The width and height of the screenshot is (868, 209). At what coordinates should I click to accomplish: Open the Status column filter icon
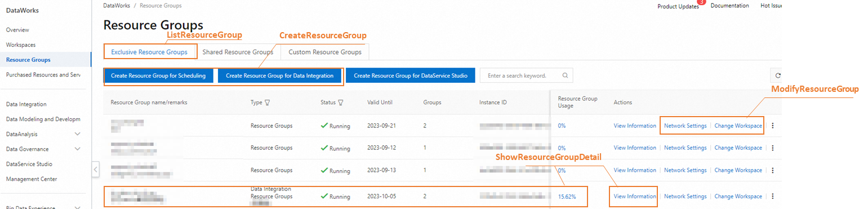click(341, 103)
